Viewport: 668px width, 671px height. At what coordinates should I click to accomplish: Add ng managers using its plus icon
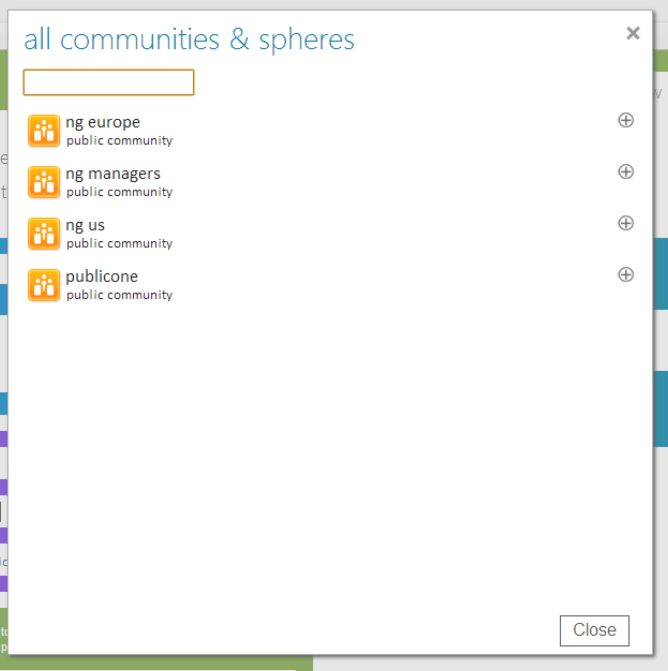pos(626,171)
